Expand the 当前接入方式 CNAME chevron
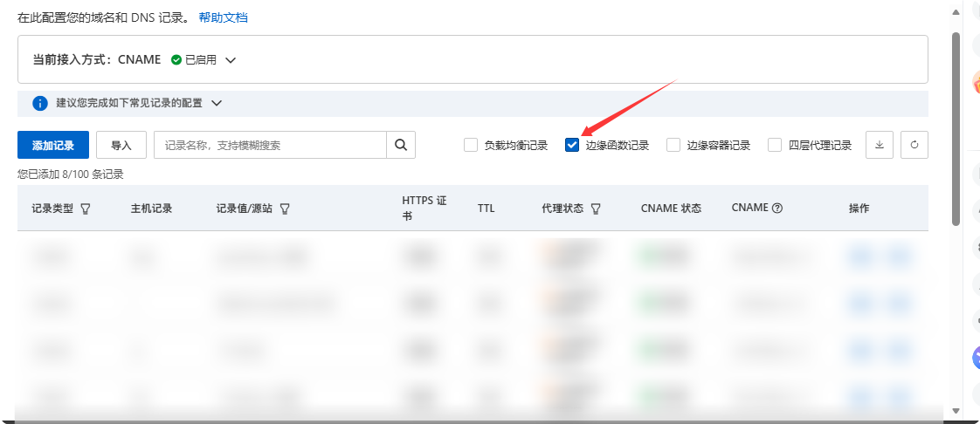The image size is (980, 424). (x=231, y=60)
